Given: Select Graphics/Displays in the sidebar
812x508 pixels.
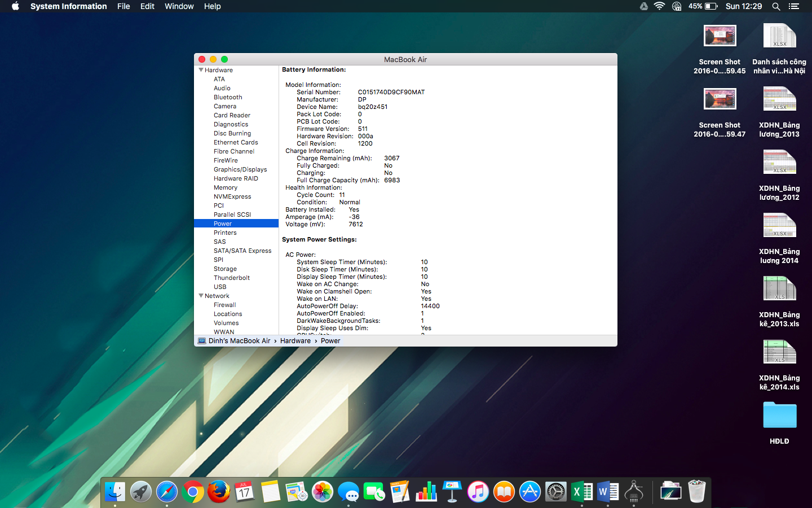Looking at the screenshot, I should [x=240, y=169].
